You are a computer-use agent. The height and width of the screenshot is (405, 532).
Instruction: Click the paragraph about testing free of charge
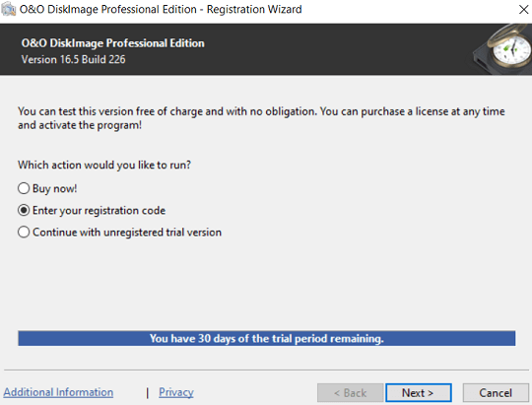click(x=261, y=118)
